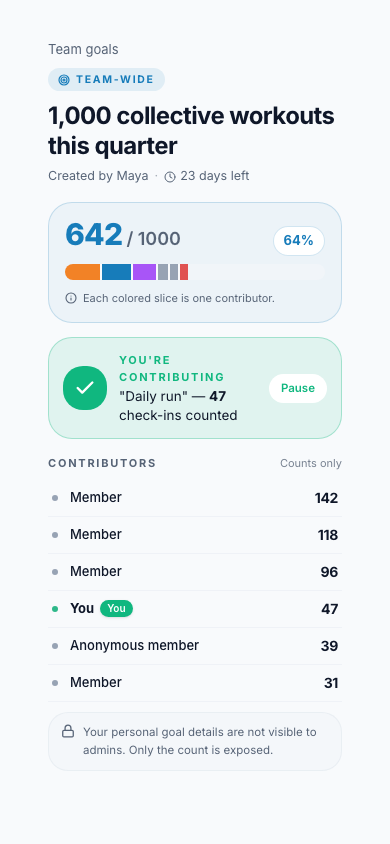The width and height of the screenshot is (390, 844).
Task: Select the blue contributor slice
Action: pos(116,272)
